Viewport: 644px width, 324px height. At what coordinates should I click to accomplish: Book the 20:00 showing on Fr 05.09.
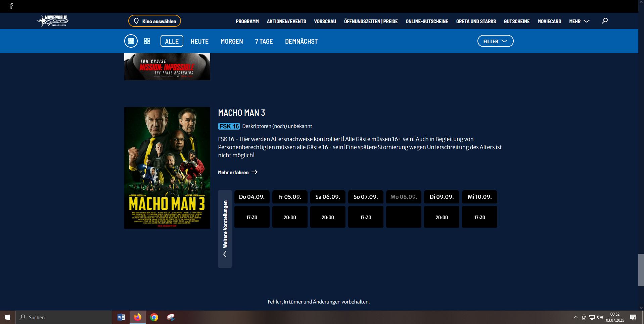(290, 217)
